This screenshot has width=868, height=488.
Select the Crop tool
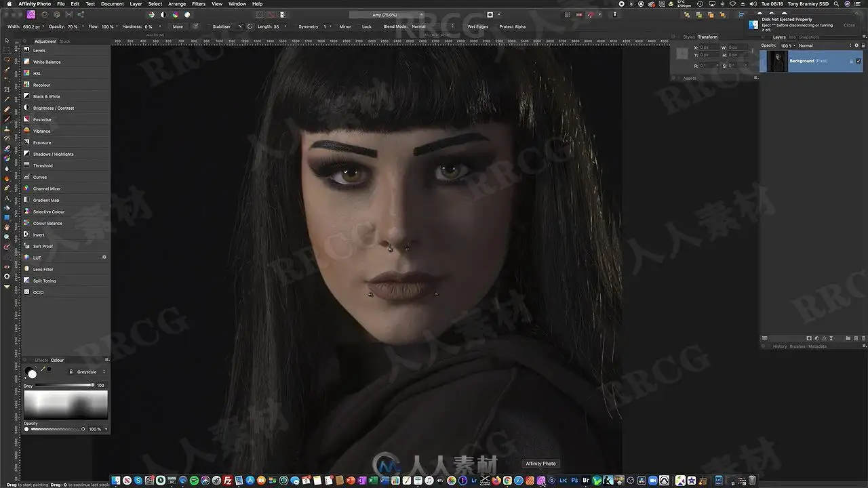[7, 89]
